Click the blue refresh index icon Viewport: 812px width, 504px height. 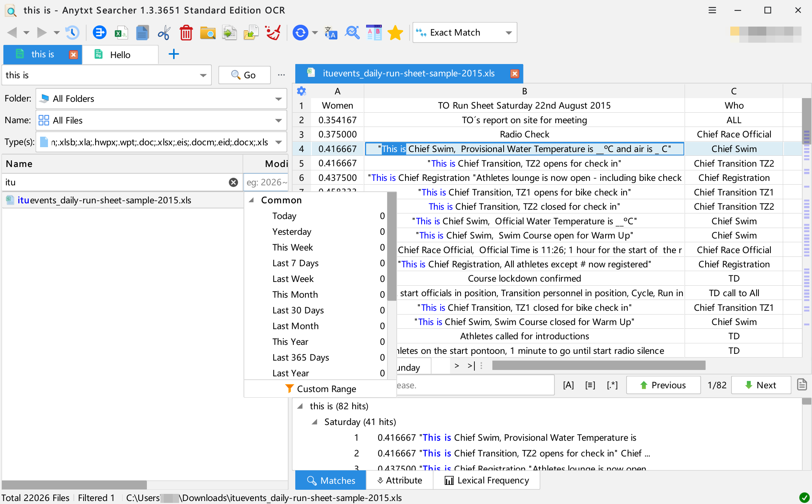coord(300,33)
